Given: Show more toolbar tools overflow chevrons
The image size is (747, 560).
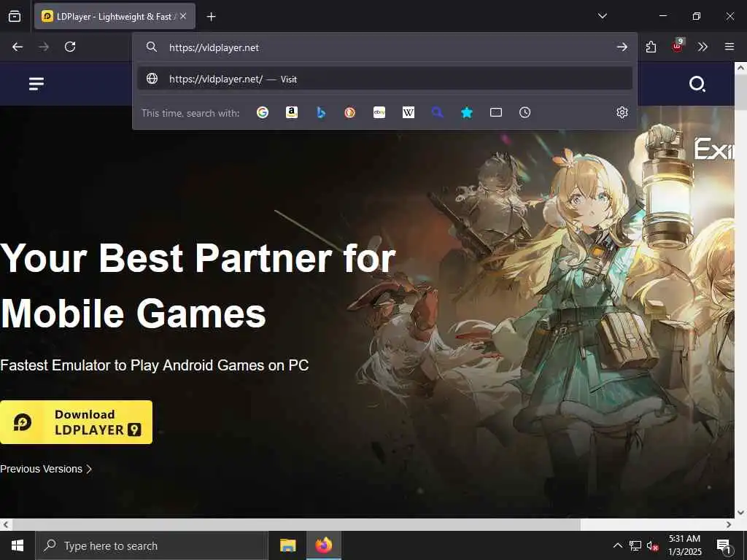Looking at the screenshot, I should tap(703, 47).
